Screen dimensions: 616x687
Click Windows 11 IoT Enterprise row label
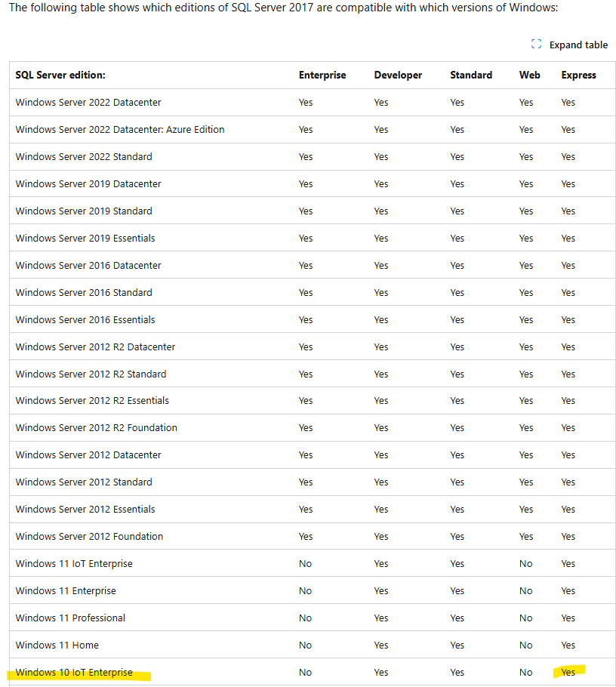74,563
